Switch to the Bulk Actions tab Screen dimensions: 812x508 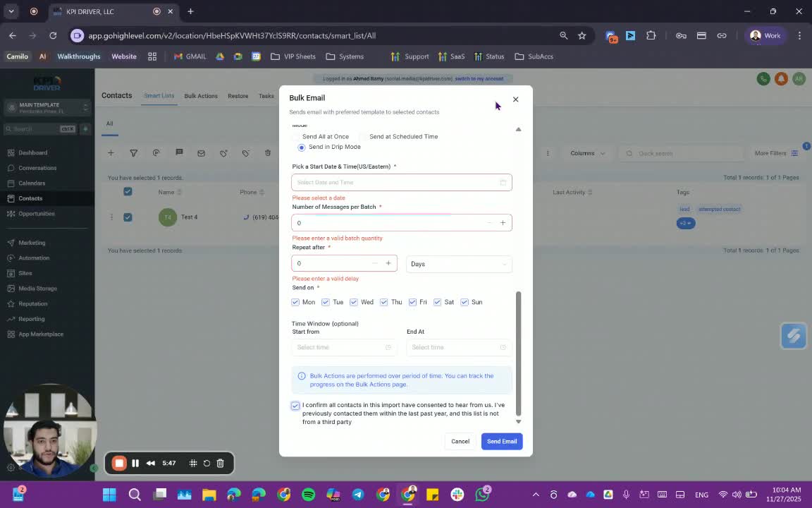201,96
